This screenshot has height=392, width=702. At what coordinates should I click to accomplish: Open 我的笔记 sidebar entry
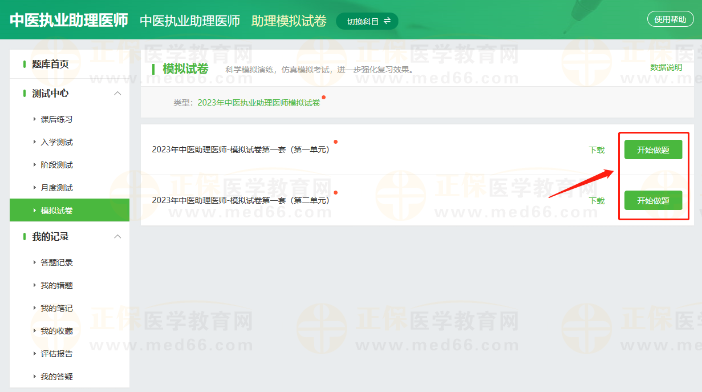click(x=56, y=308)
